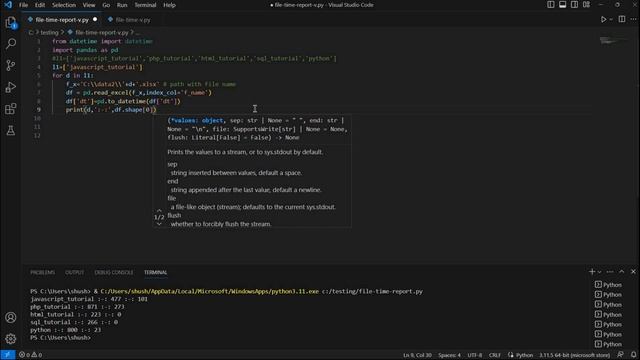The width and height of the screenshot is (640, 360).
Task: Open the Extensions view
Action: pos(11,109)
